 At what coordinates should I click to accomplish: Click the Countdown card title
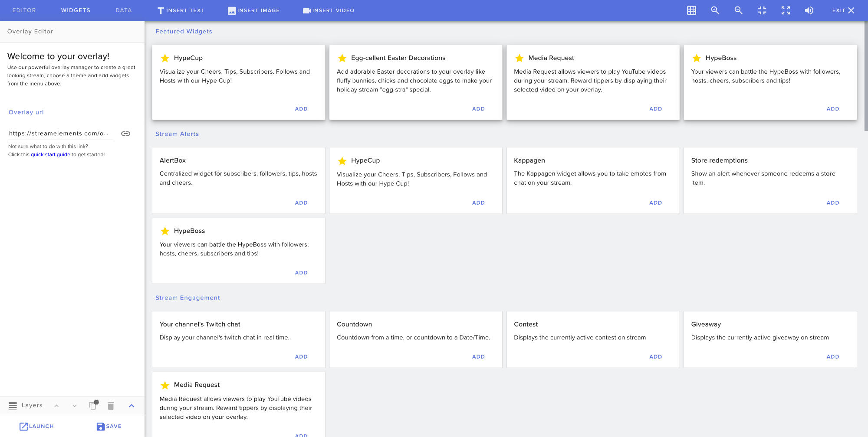(354, 324)
